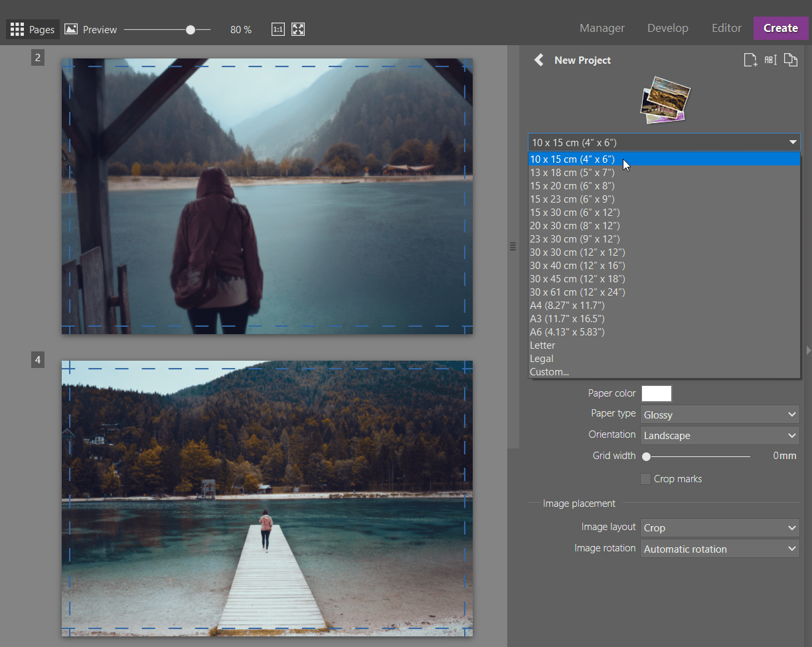Click the AB text rename icon
The width and height of the screenshot is (812, 647).
point(770,60)
